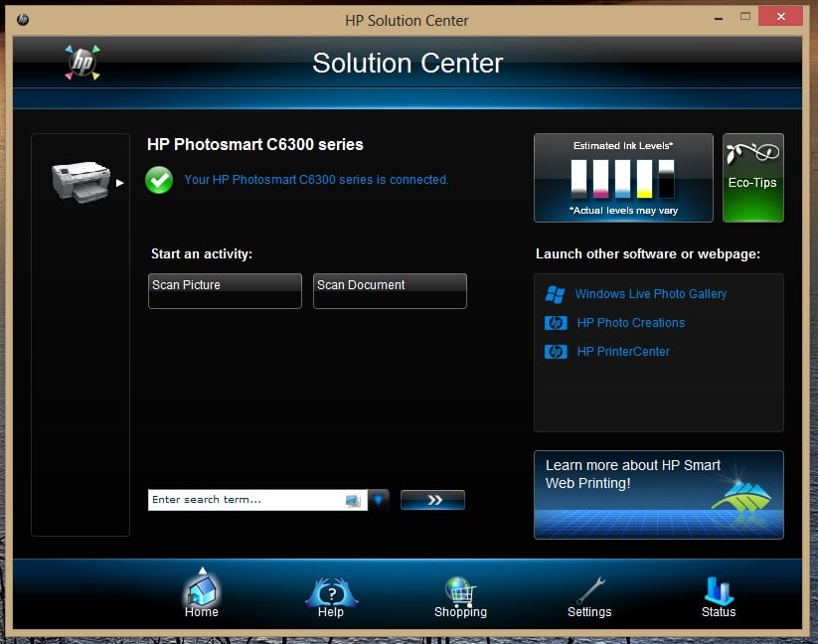Expand the search options dropdown arrow
Image resolution: width=818 pixels, height=644 pixels.
click(x=379, y=500)
